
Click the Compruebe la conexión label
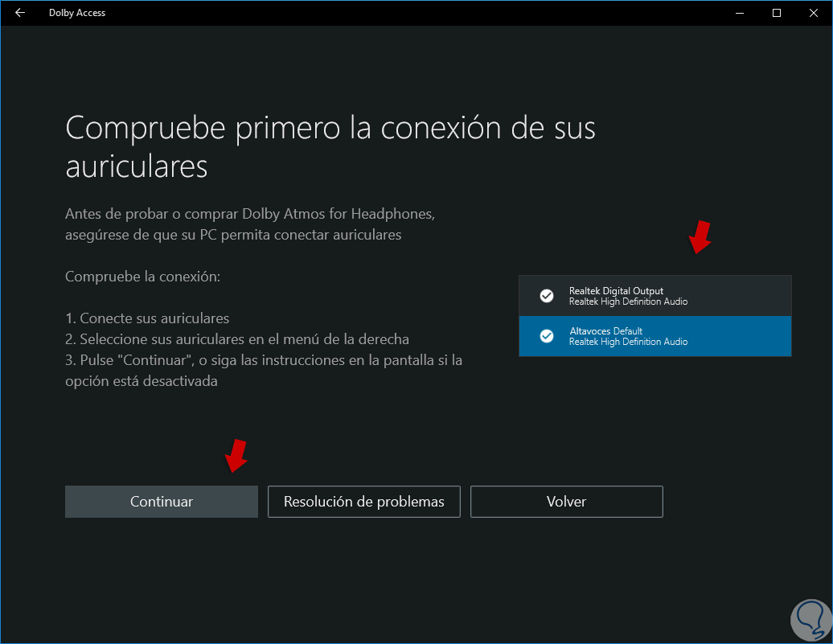coord(142,277)
